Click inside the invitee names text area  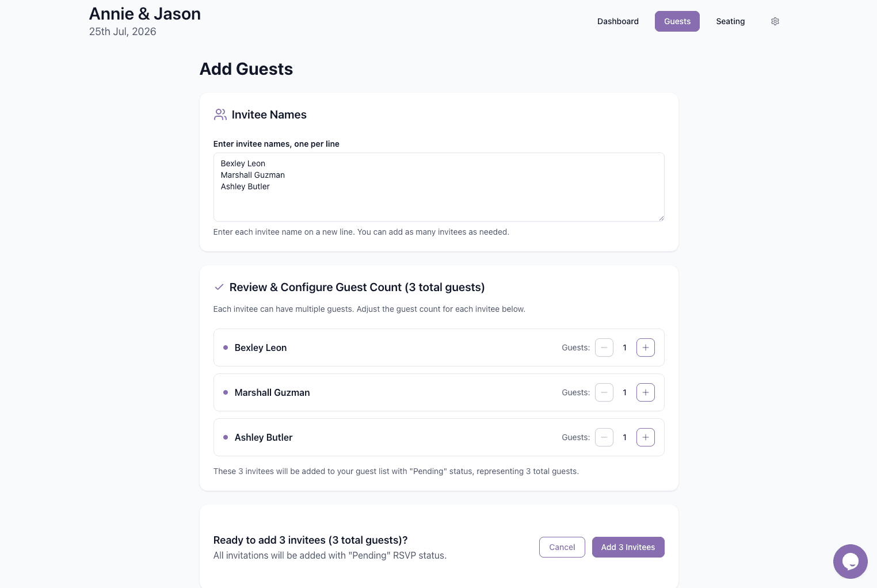[439, 187]
